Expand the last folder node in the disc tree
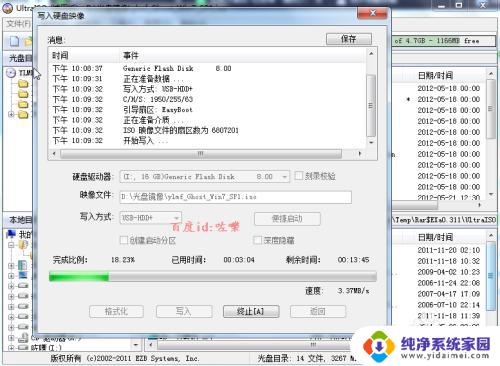Viewport: 500px width, 366px height. point(11,114)
